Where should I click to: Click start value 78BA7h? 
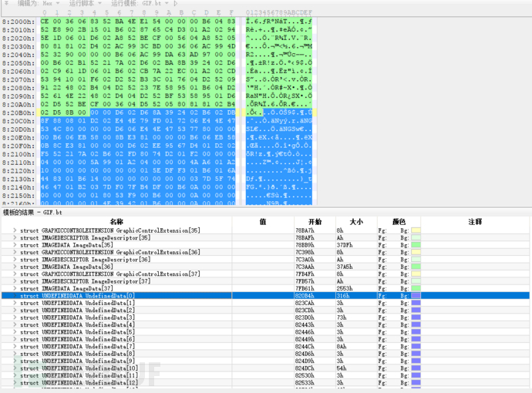(305, 230)
